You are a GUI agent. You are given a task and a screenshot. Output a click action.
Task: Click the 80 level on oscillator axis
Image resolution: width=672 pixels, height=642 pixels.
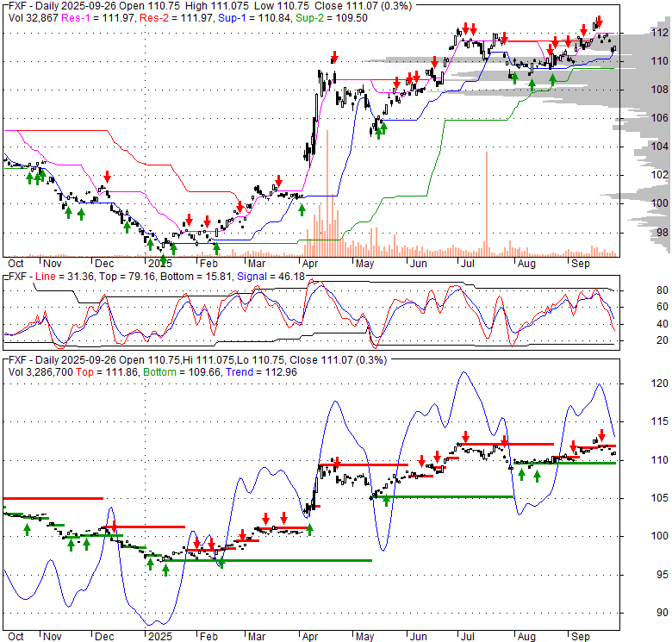pyautogui.click(x=663, y=290)
